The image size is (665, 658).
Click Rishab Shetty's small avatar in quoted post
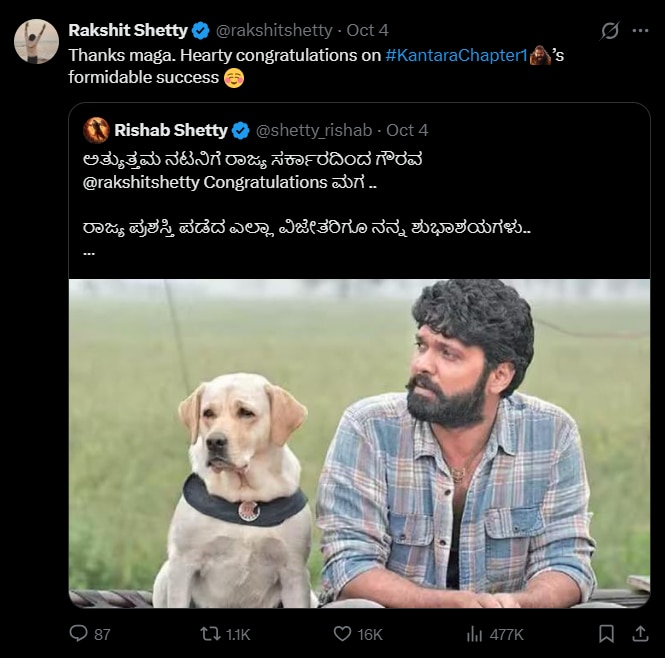(97, 130)
